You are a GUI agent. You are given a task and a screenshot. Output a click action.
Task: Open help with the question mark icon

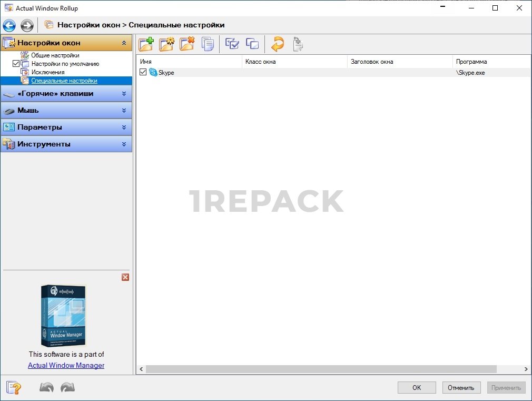[14, 388]
